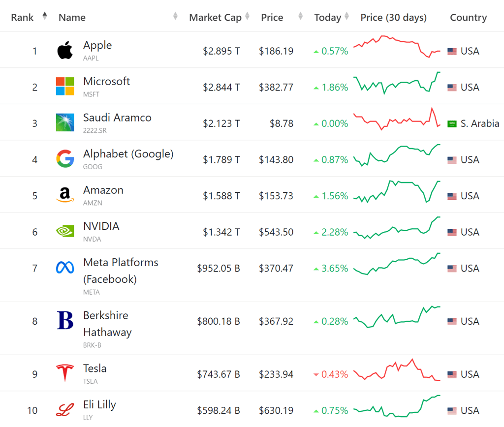Screen dimensions: 504x427
Task: Select the Country column header
Action: [468, 17]
